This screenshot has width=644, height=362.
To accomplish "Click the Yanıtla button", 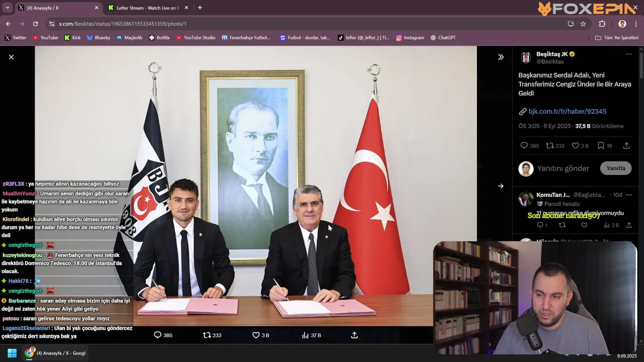I will tap(616, 168).
